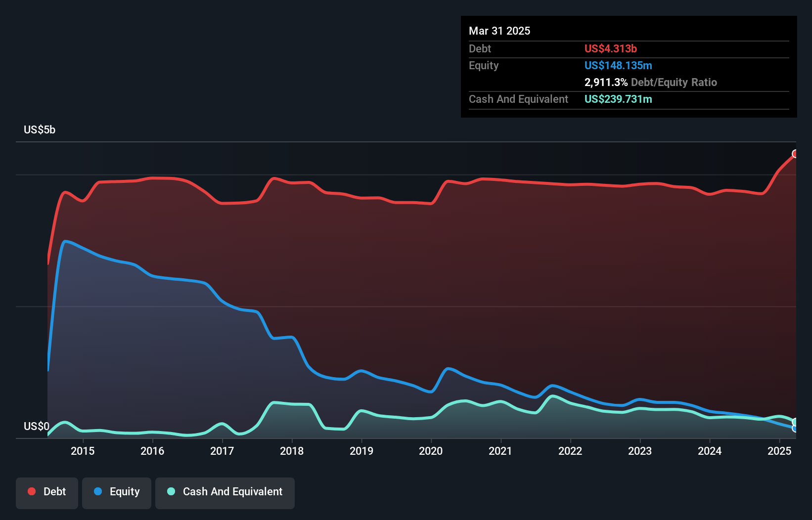Viewport: 812px width, 520px height.
Task: Click the 2021 x-axis label
Action: (x=500, y=451)
